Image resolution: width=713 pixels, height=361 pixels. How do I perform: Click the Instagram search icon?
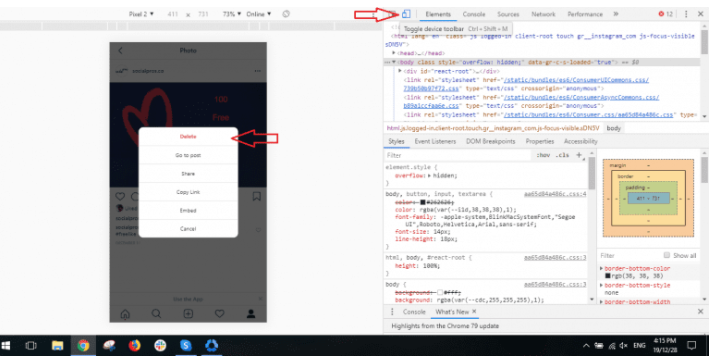(x=156, y=314)
